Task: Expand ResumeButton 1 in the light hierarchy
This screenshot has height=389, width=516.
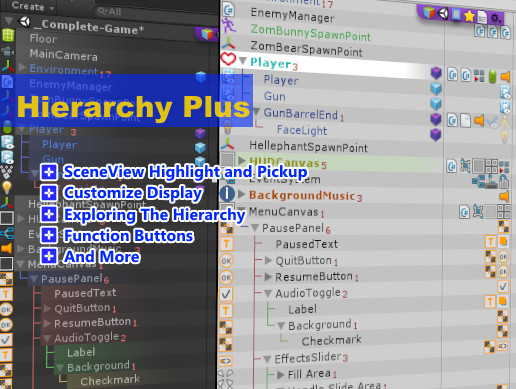Action: click(268, 276)
